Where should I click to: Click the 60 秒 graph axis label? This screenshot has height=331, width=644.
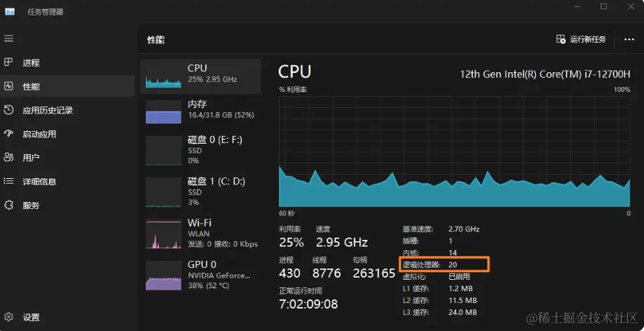coord(287,213)
